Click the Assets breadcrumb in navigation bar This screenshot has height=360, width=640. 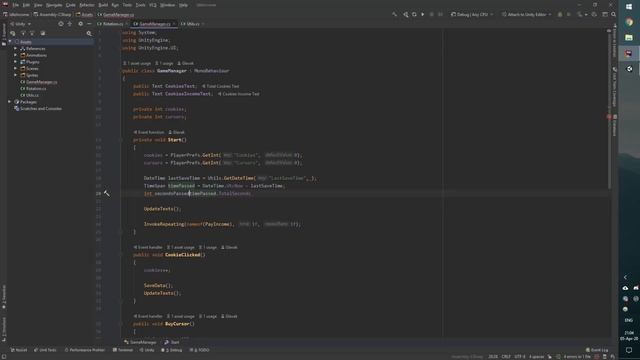84,14
